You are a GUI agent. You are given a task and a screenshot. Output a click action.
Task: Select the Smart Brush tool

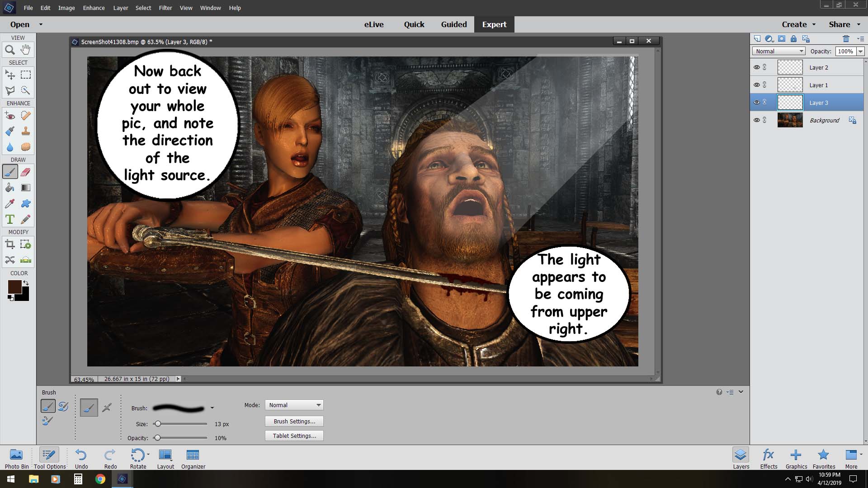(x=10, y=131)
